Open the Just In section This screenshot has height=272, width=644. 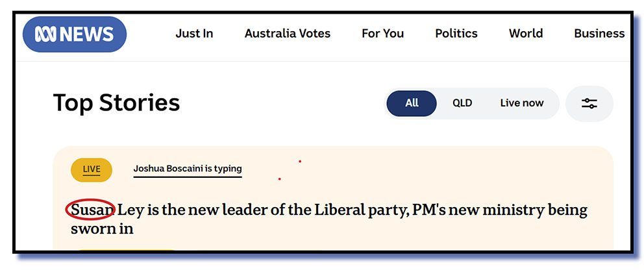point(194,34)
